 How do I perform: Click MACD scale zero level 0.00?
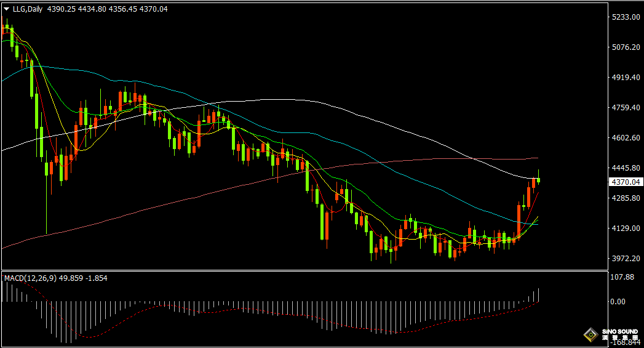[618, 302]
